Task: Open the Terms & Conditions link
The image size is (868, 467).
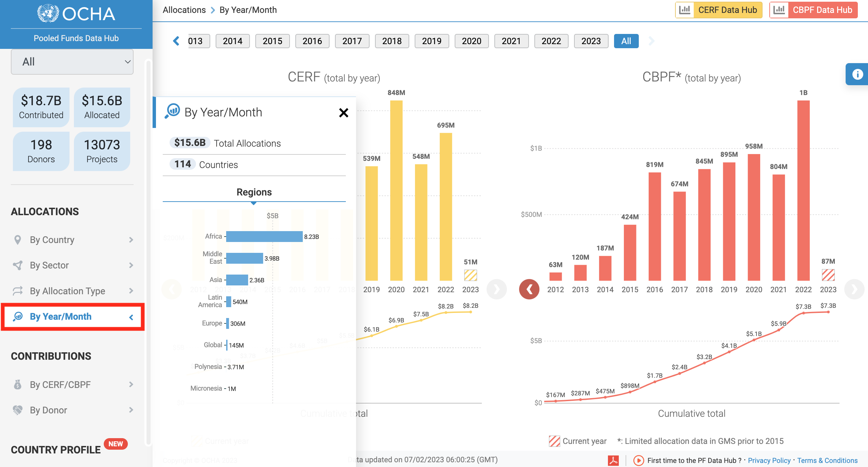Action: click(827, 461)
